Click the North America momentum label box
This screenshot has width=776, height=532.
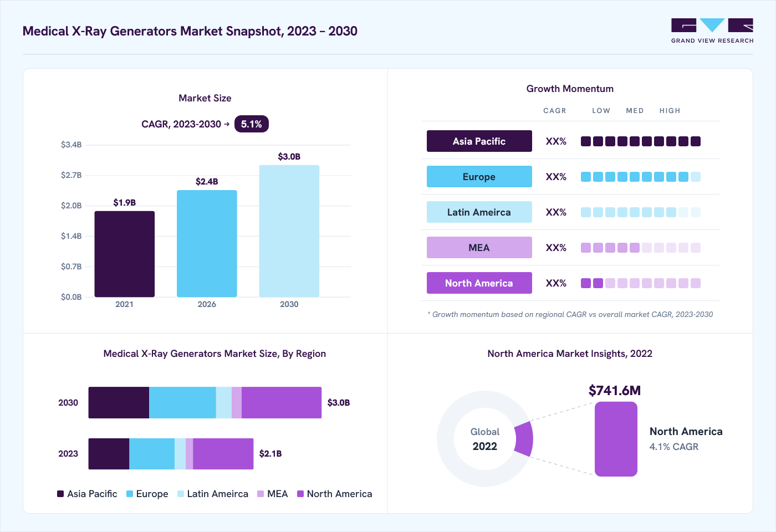coord(479,283)
